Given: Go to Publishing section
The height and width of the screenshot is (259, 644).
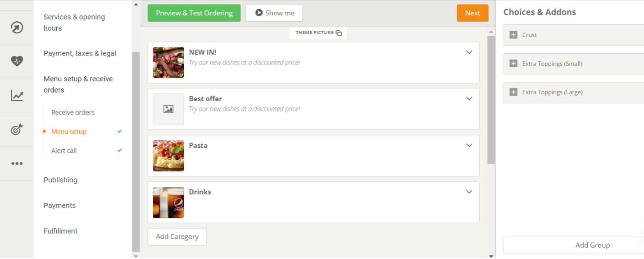Looking at the screenshot, I should click(60, 180).
